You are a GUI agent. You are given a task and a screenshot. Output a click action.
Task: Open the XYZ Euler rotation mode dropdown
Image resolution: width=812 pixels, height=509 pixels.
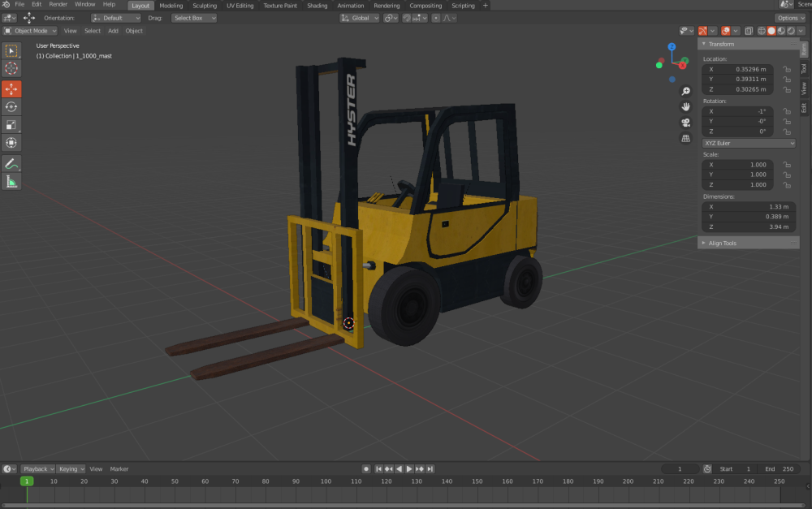pos(749,143)
